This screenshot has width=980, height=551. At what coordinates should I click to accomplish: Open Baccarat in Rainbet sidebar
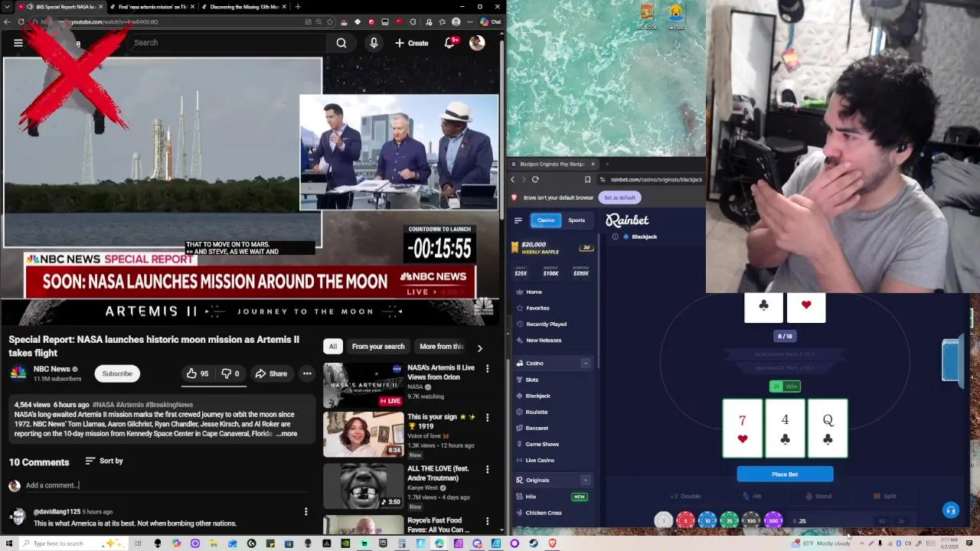(536, 428)
